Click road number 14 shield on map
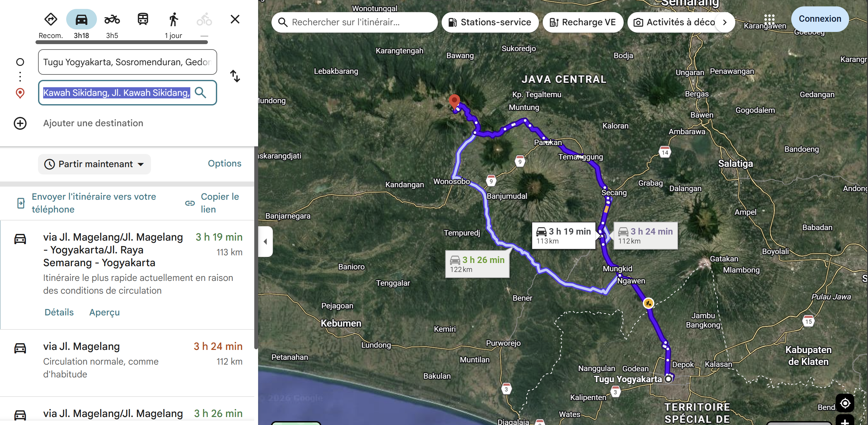868x425 pixels. 665,152
